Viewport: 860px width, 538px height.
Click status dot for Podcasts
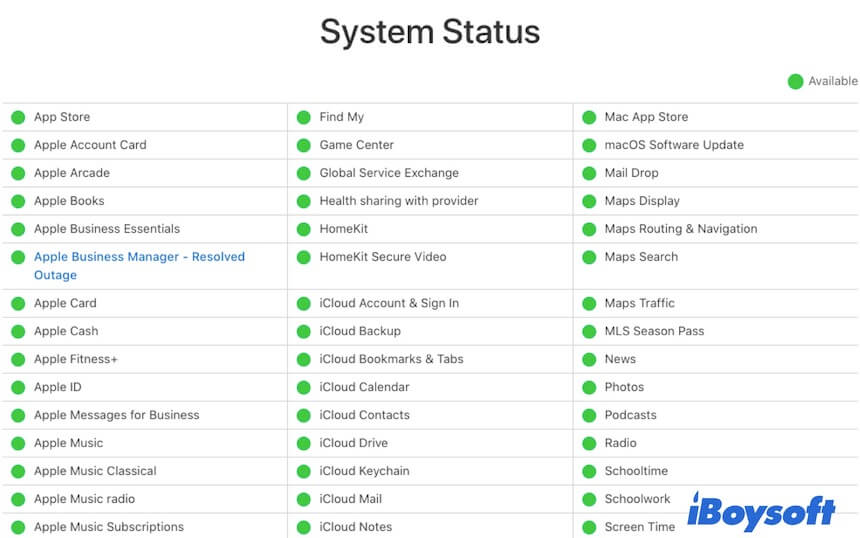[x=590, y=416]
